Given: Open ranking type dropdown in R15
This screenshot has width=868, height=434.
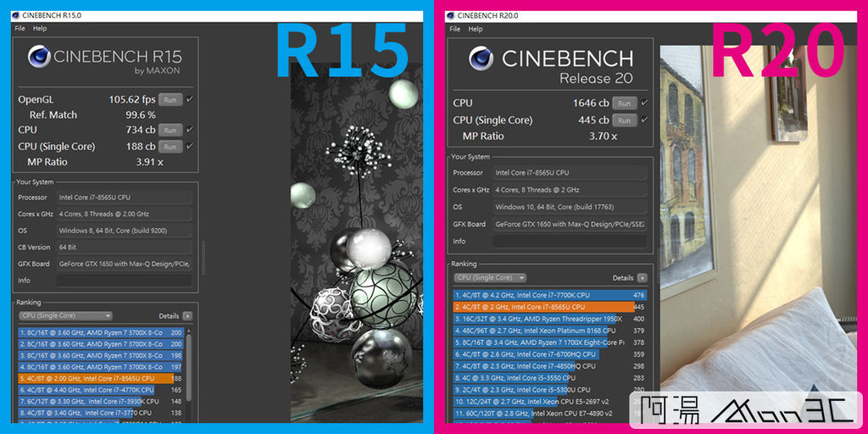Looking at the screenshot, I should (x=65, y=315).
